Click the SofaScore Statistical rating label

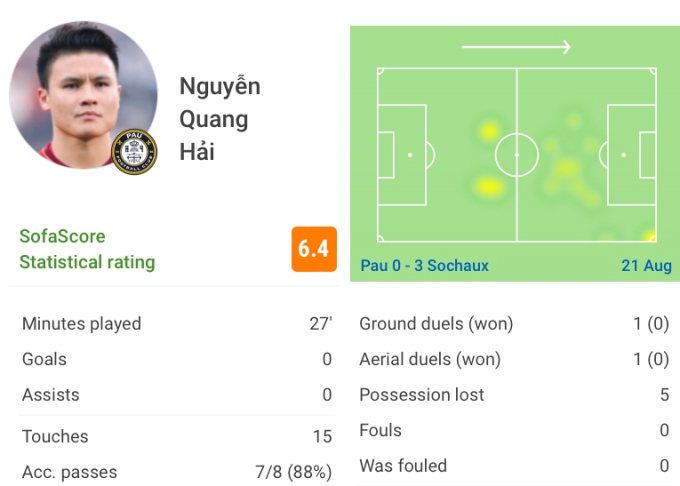(x=87, y=249)
